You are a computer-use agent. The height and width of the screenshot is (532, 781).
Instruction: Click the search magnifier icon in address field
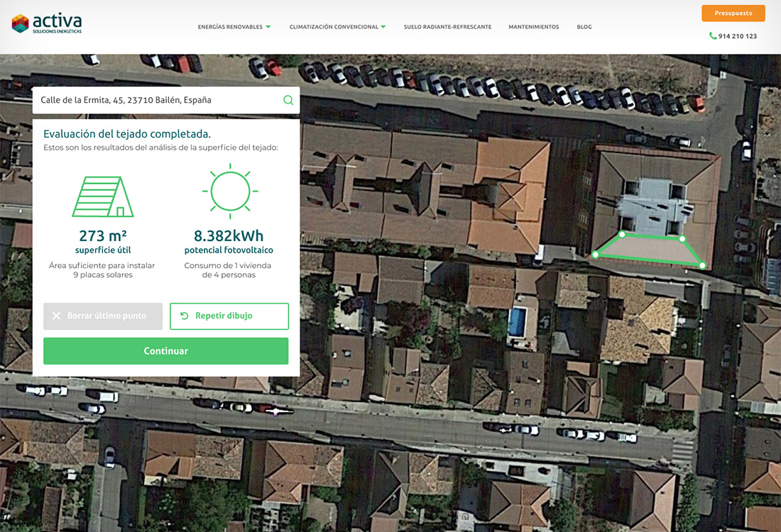click(x=288, y=100)
